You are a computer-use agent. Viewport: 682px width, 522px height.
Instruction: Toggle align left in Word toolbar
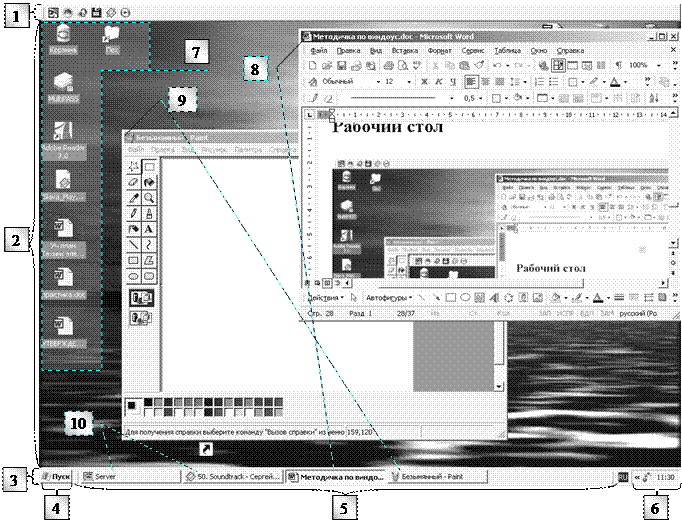(471, 82)
